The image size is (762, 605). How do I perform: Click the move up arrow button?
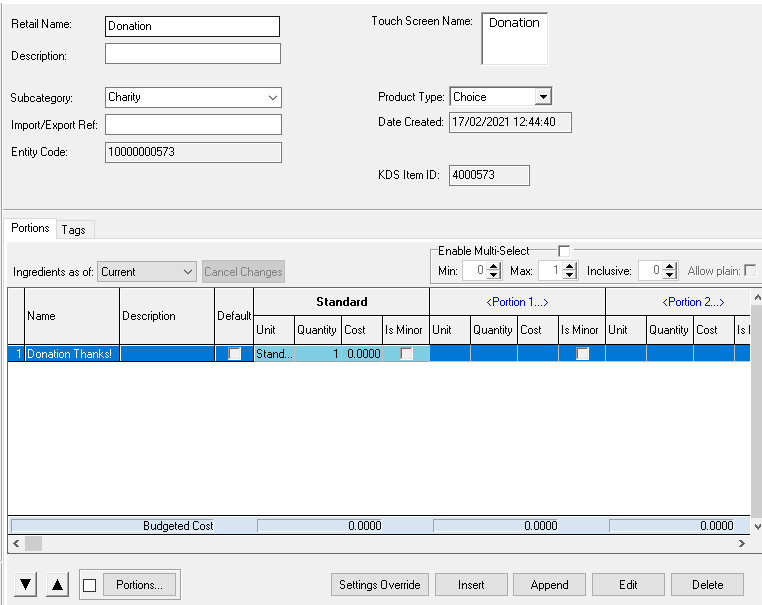pos(58,585)
